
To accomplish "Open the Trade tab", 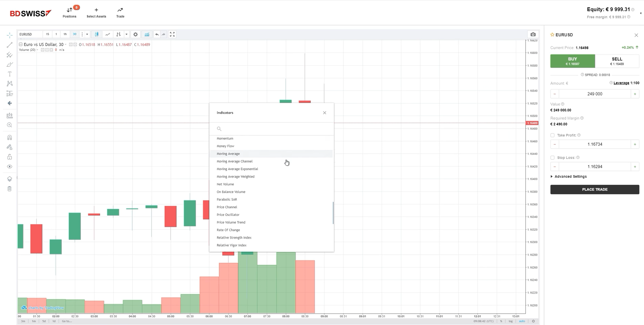I will pyautogui.click(x=120, y=13).
